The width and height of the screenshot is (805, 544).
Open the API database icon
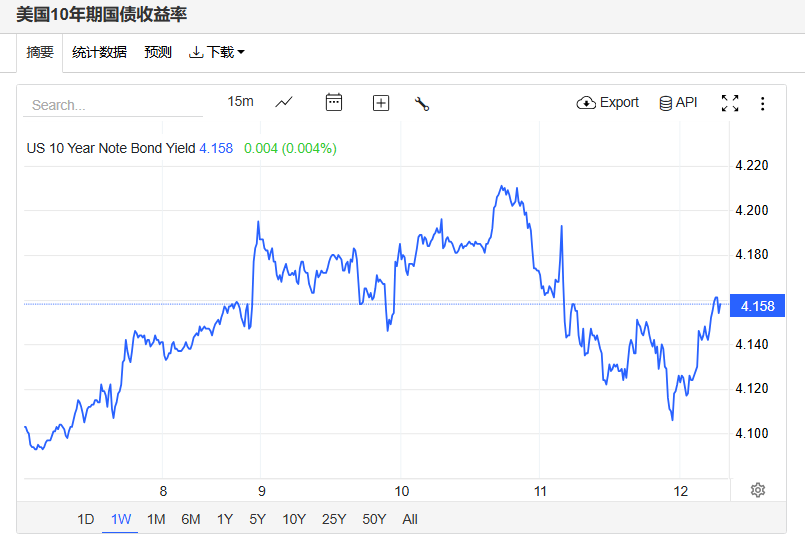665,103
